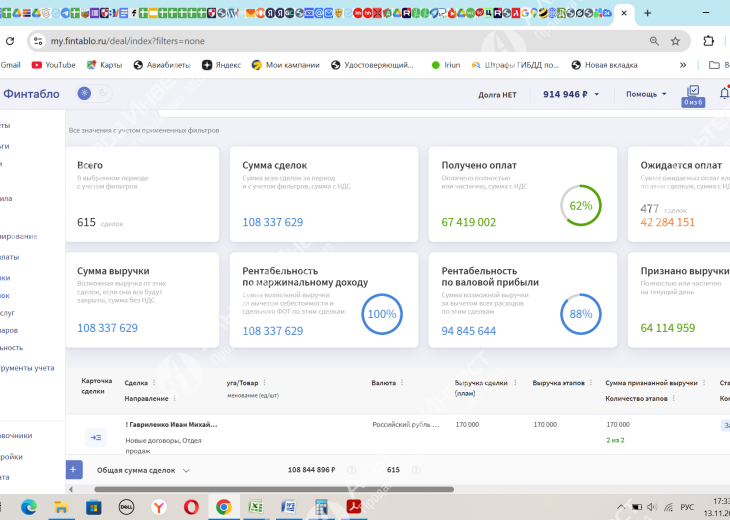Reload the page
Screen dimensions: 730x520
10,41
